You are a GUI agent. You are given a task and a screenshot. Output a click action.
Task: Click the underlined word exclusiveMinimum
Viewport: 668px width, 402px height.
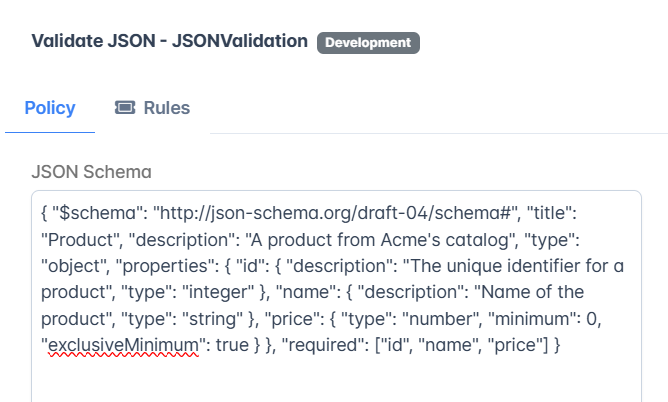[x=123, y=345]
